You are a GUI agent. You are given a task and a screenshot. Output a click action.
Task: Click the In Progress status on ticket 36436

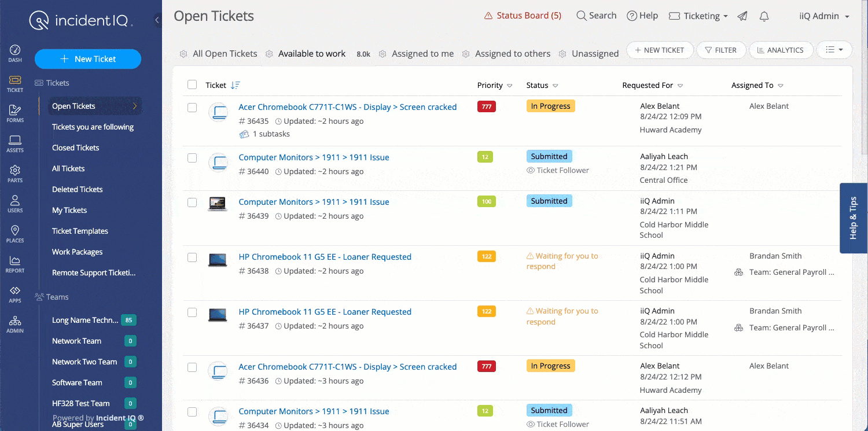(x=550, y=366)
